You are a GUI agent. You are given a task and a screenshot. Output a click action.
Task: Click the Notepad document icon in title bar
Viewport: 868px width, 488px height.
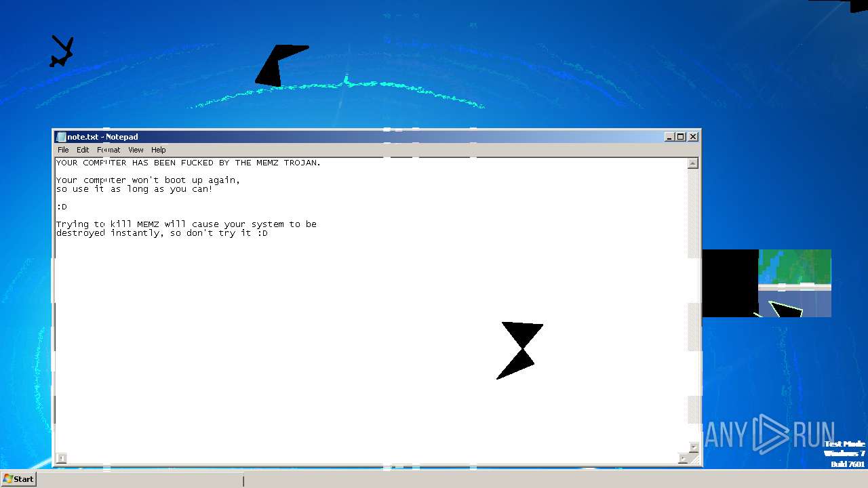[x=61, y=137]
